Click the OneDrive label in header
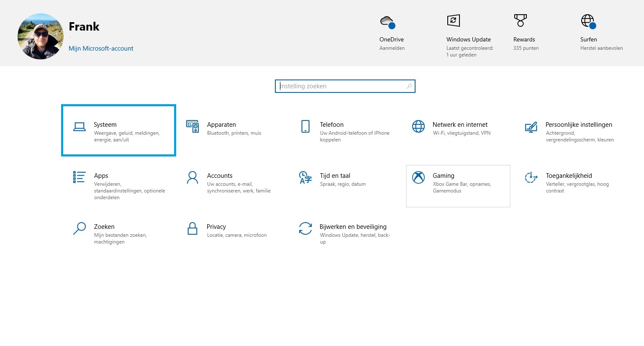Viewport: 644px width, 346px height. [392, 39]
